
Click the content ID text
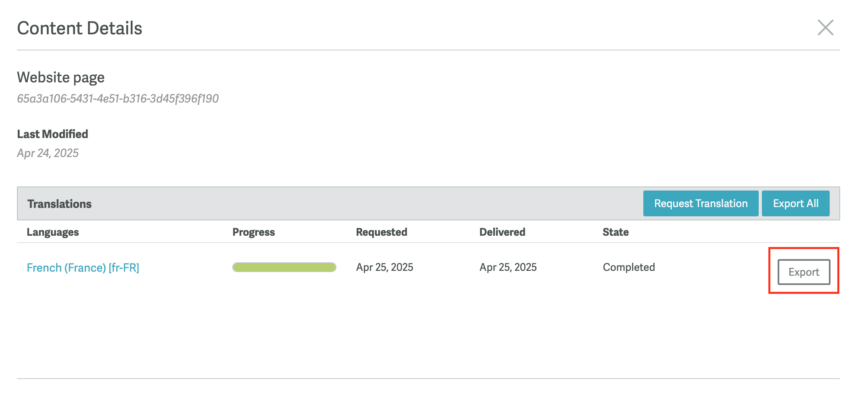(x=117, y=98)
